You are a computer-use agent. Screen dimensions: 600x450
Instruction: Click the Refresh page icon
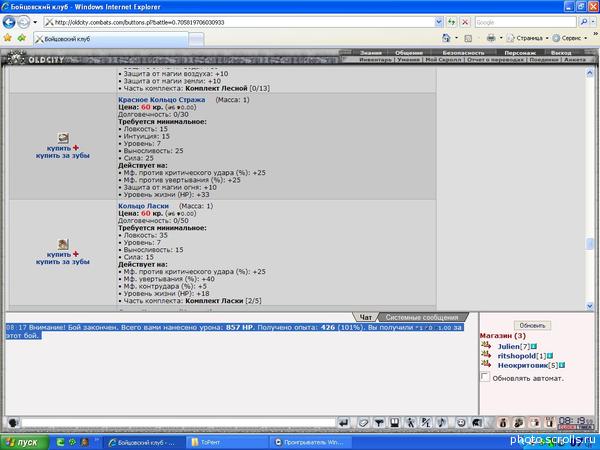coord(452,22)
